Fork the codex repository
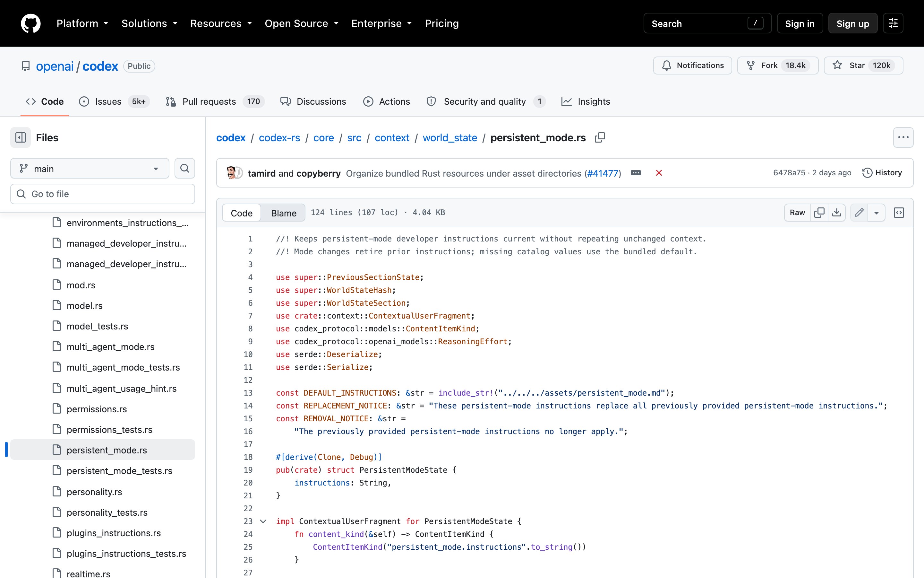924x578 pixels. click(777, 66)
